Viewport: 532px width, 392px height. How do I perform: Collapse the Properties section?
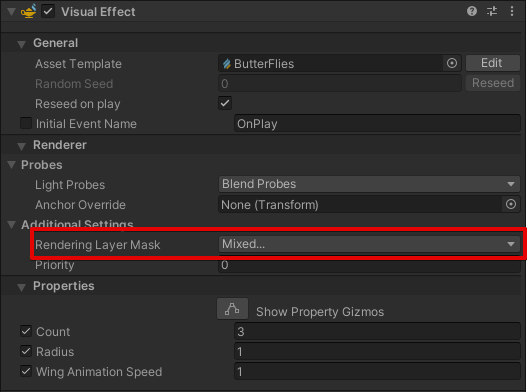[x=21, y=287]
